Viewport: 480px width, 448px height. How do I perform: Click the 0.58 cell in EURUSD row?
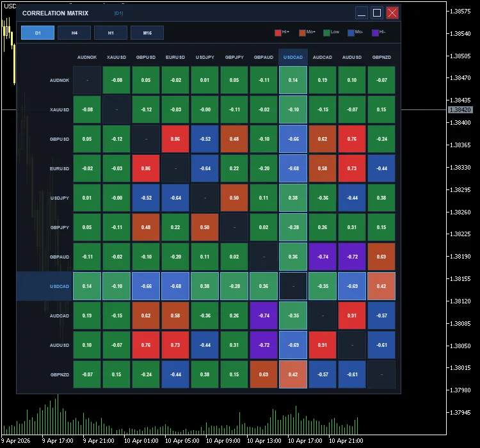(x=323, y=168)
